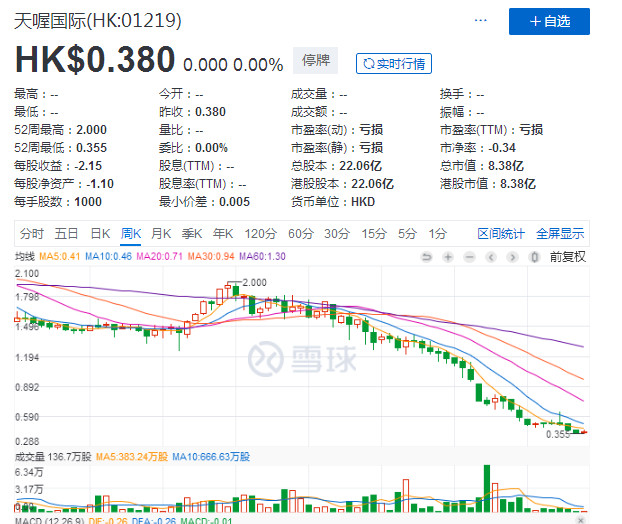This screenshot has height=524, width=622.
Task: Close MACD panel with X icon
Action: tap(580, 520)
